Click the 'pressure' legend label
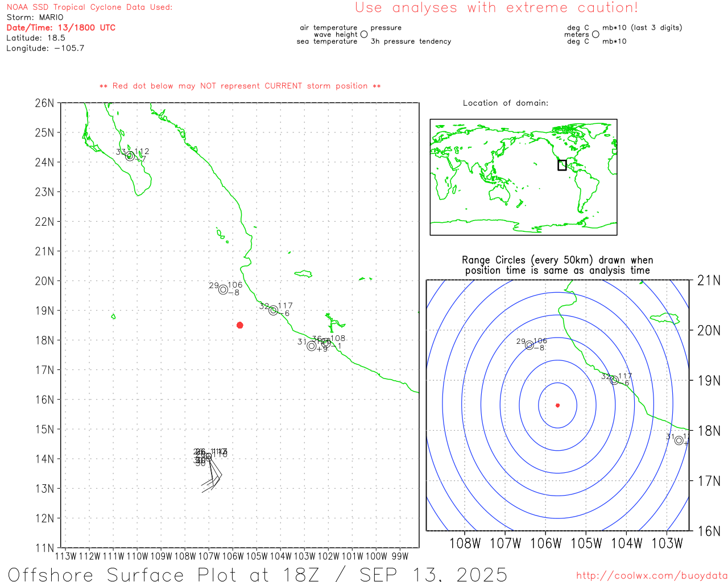728x582 pixels. [x=386, y=28]
